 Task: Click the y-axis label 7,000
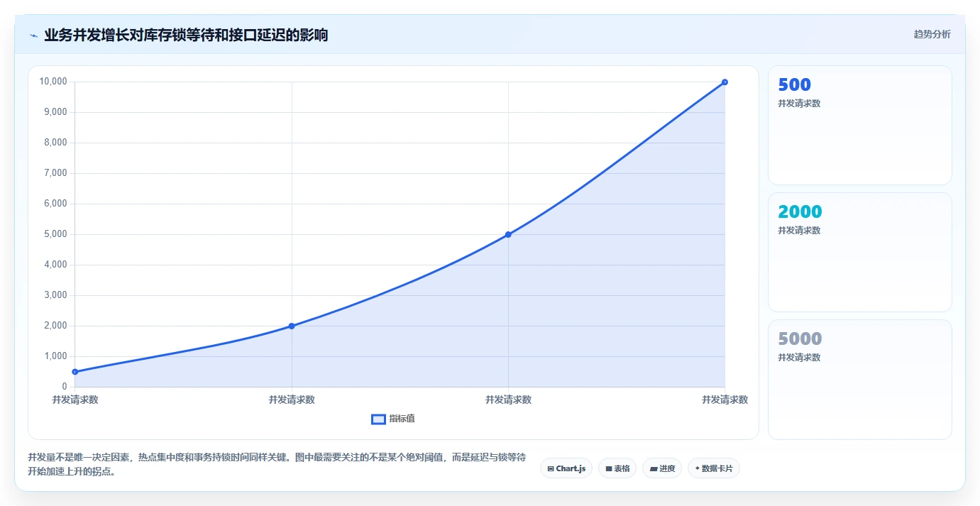tap(55, 173)
